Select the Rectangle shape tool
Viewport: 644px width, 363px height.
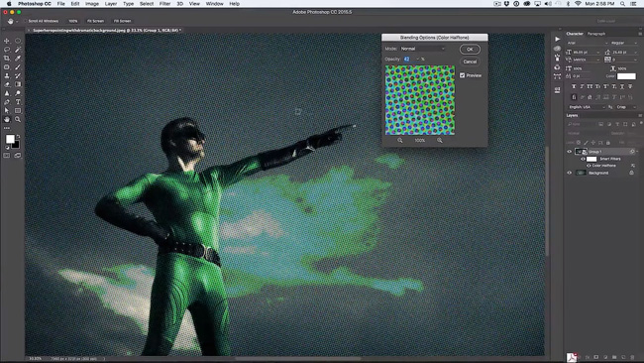[18, 110]
